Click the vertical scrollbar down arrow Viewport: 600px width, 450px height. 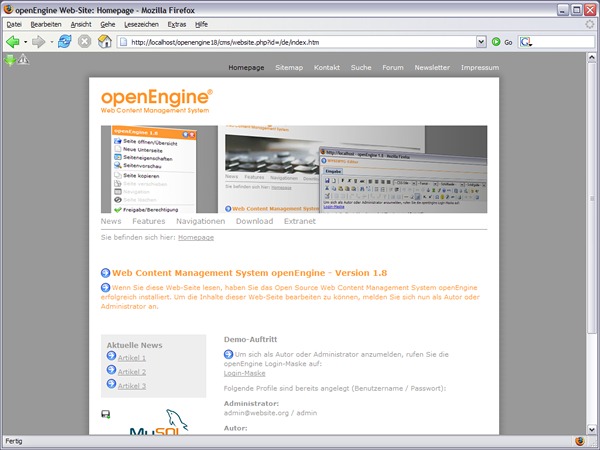tap(593, 427)
